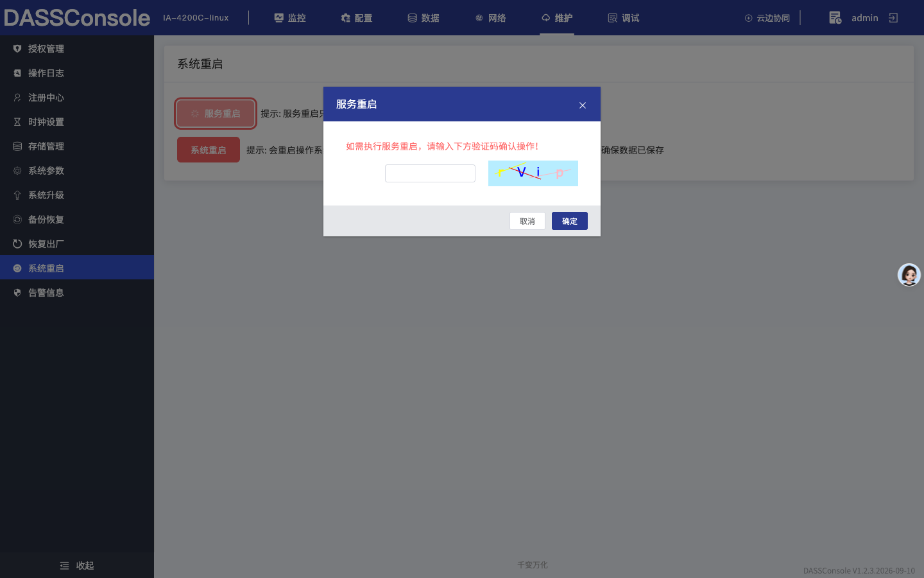Collapse the sidebar with 收起

[x=77, y=566]
